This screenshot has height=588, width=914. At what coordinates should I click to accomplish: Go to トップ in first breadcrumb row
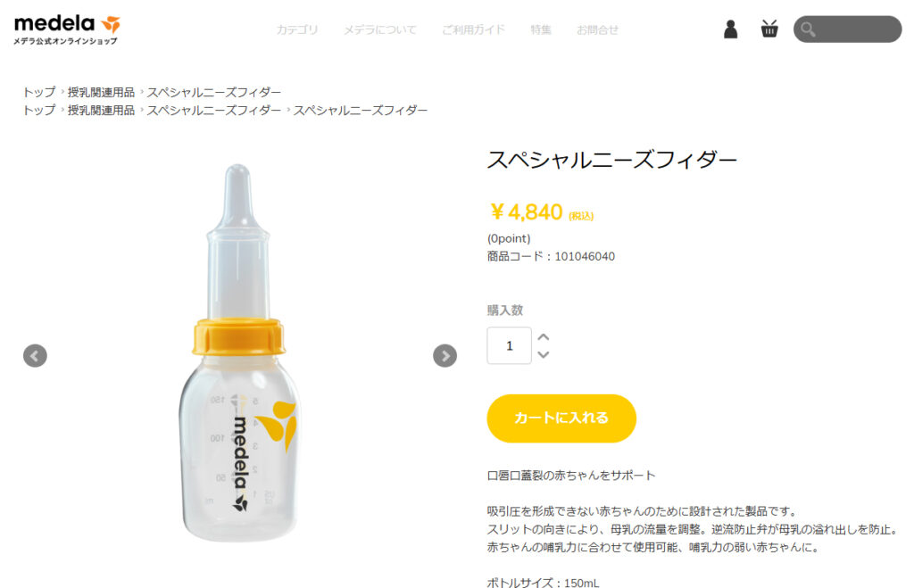pos(39,92)
